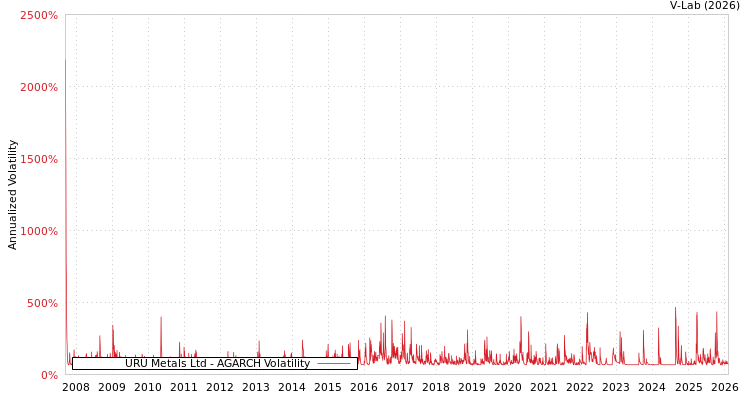Click the 2026 x-axis label
Screen dimensions: 750x400
pos(724,387)
